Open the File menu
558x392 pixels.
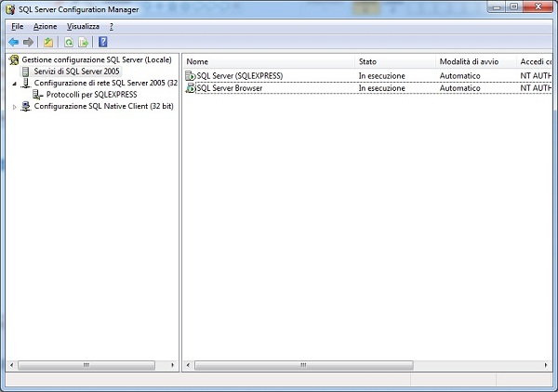click(x=17, y=26)
